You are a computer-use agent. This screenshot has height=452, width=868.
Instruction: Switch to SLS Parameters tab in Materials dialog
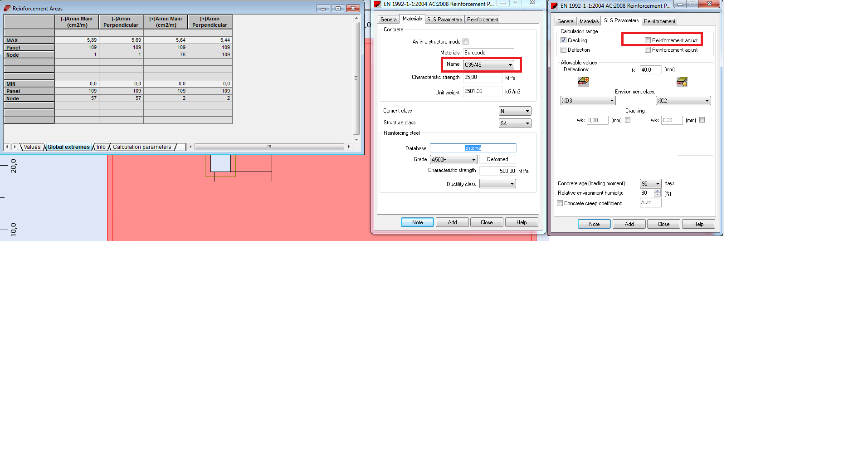(x=444, y=20)
